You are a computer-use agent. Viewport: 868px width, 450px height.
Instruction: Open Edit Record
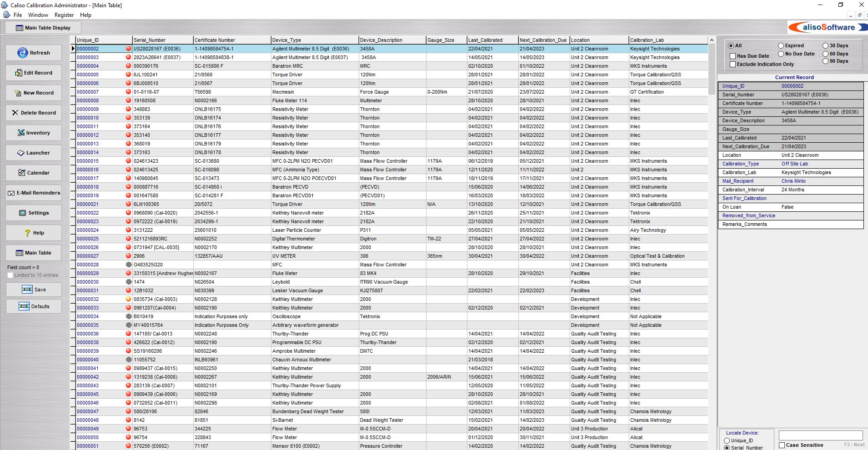(x=34, y=73)
